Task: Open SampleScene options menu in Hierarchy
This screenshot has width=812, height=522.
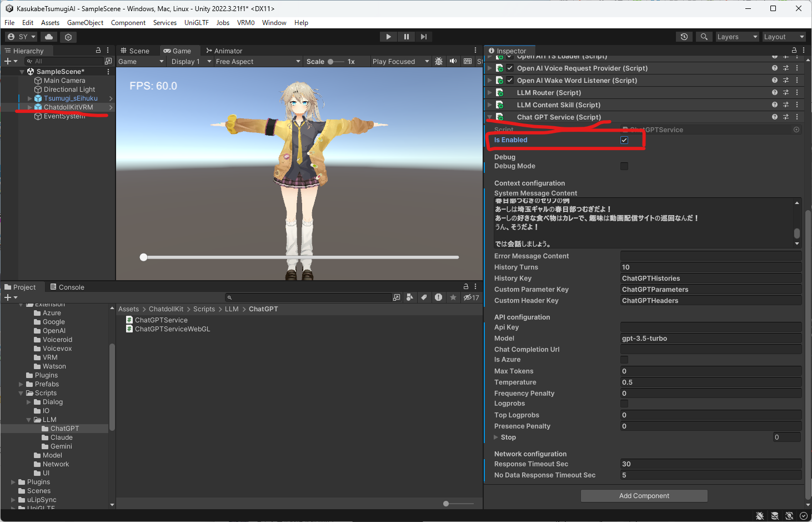Action: coord(108,71)
